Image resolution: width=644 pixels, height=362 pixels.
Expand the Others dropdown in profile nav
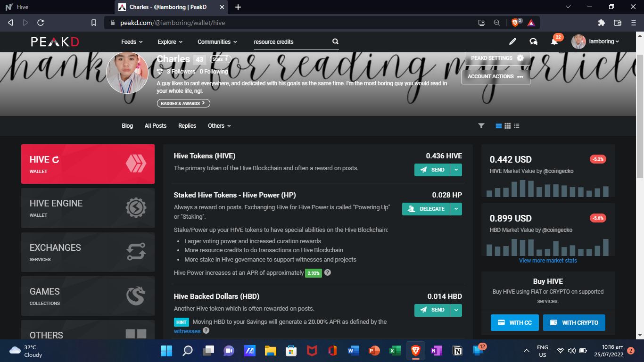coord(220,126)
